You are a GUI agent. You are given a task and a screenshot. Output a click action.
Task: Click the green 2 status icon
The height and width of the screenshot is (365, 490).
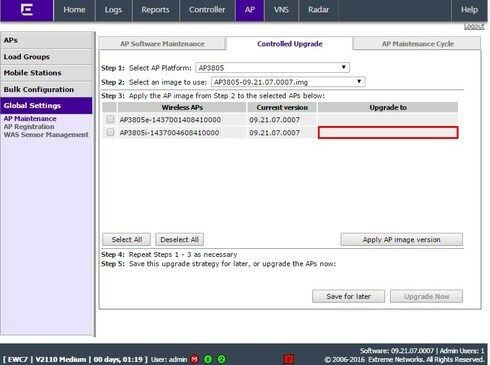click(x=221, y=359)
